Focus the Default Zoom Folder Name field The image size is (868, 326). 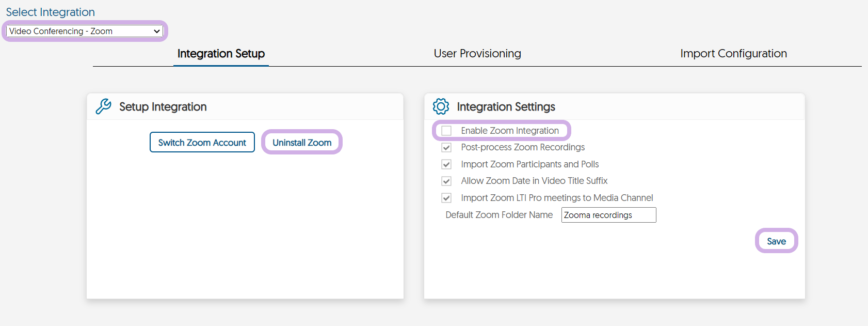tap(609, 215)
